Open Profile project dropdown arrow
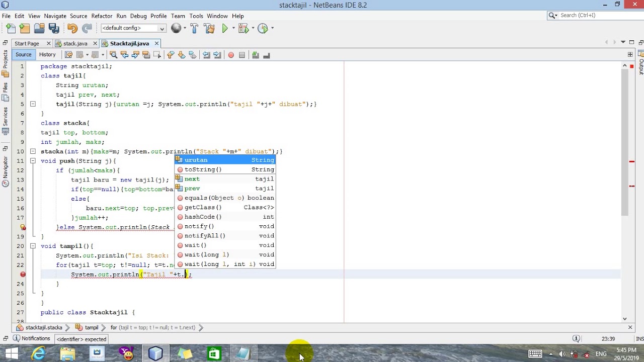The width and height of the screenshot is (644, 362). [272, 29]
